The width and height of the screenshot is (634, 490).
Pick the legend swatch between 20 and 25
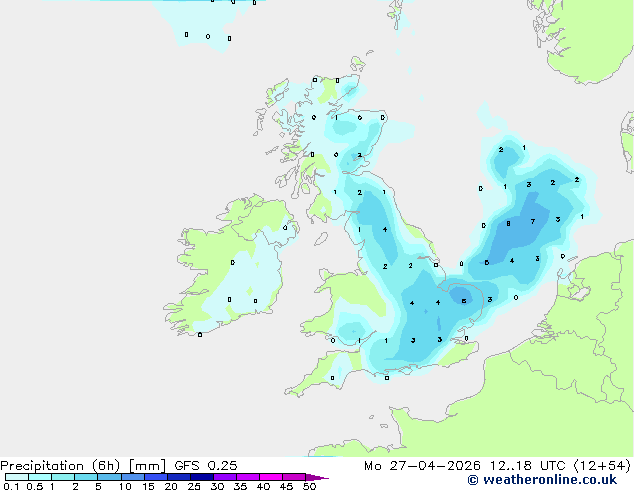[x=179, y=477]
